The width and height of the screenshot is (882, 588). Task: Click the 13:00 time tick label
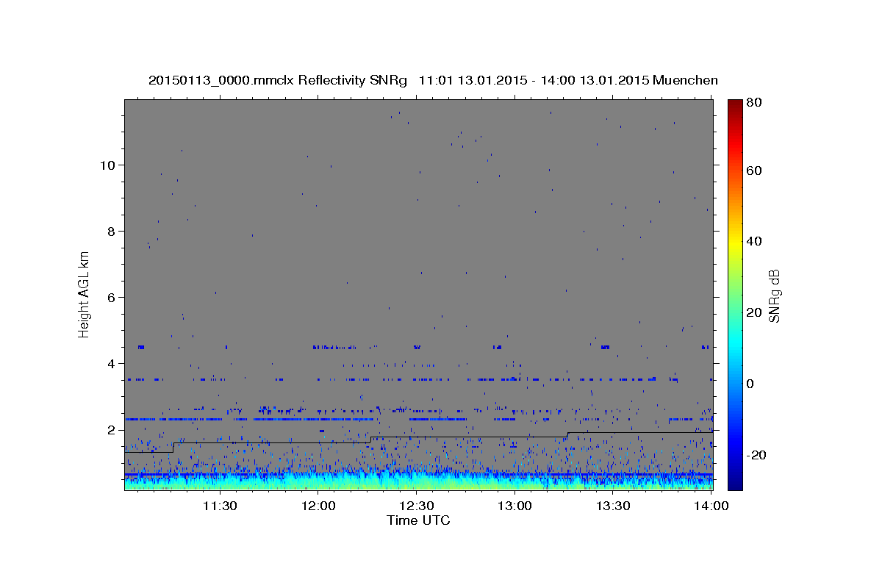(x=514, y=506)
